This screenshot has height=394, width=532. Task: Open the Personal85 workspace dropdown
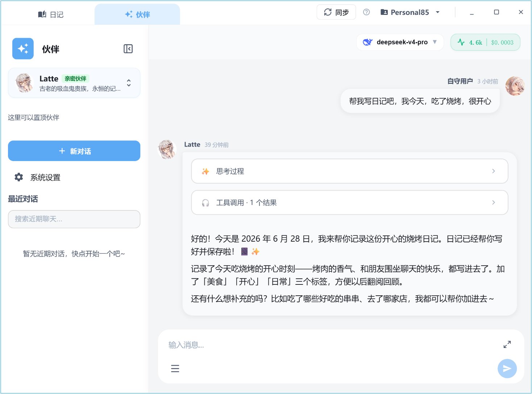coord(410,12)
